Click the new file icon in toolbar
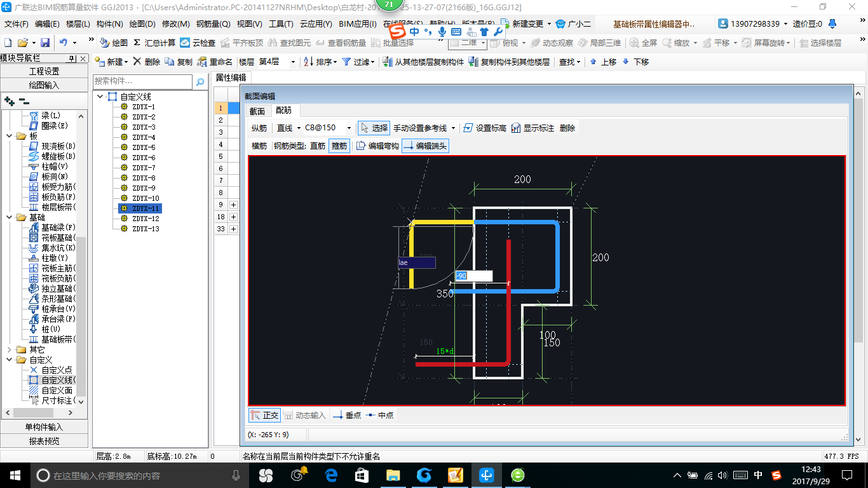This screenshot has height=488, width=868. click(8, 43)
